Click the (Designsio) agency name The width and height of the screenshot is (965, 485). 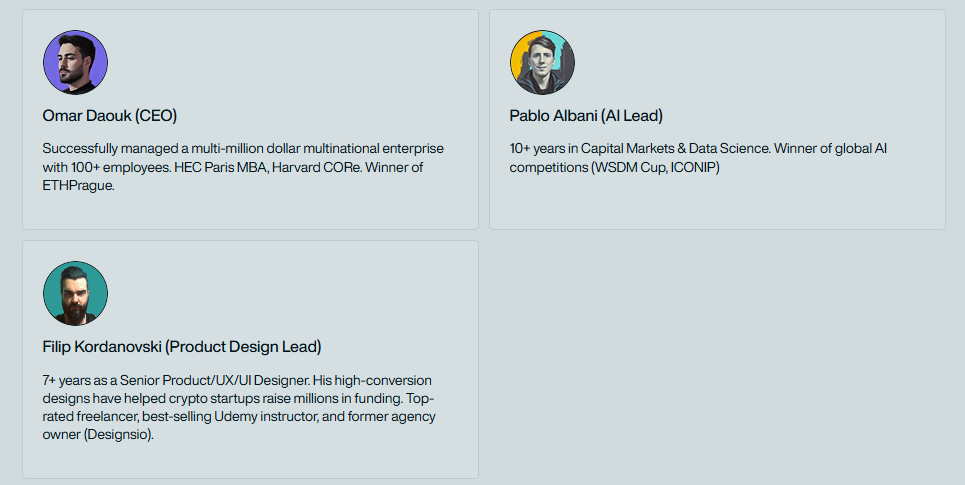pos(117,435)
